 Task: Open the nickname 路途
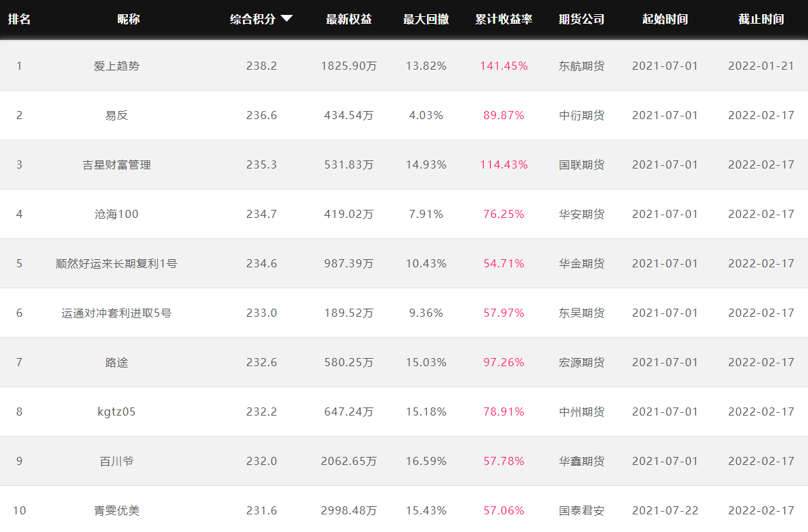point(116,362)
